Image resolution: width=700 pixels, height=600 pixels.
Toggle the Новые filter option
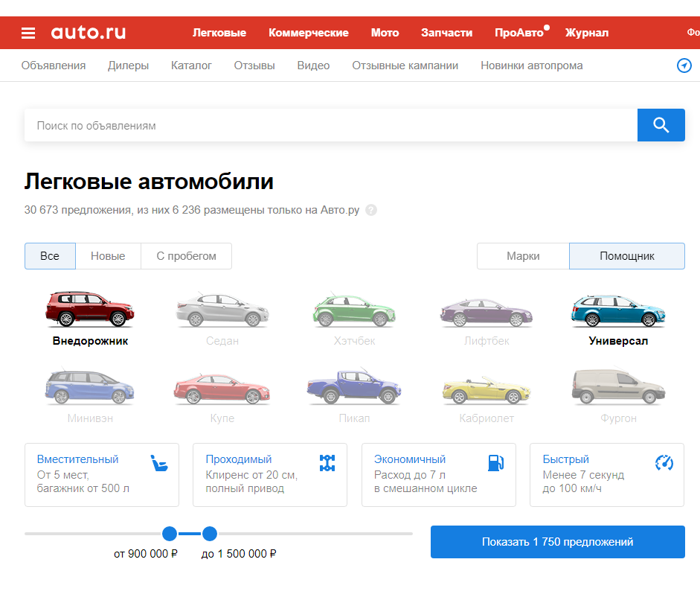tap(108, 255)
